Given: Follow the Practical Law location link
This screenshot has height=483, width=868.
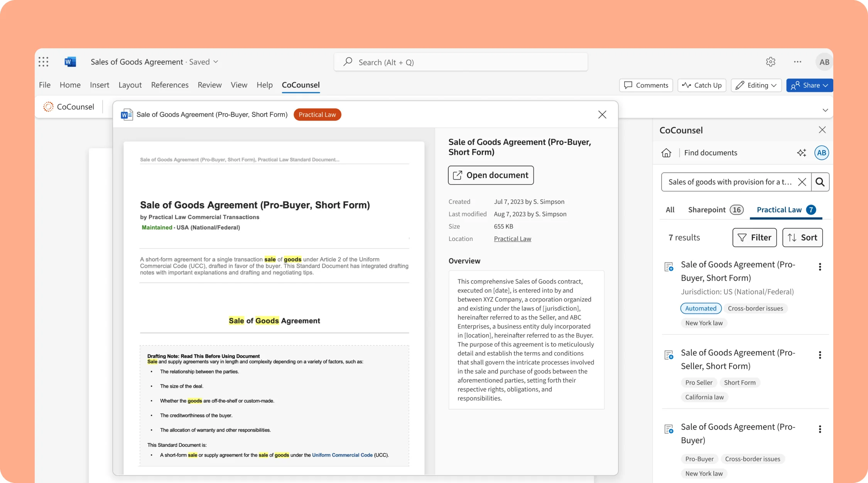Looking at the screenshot, I should point(512,239).
